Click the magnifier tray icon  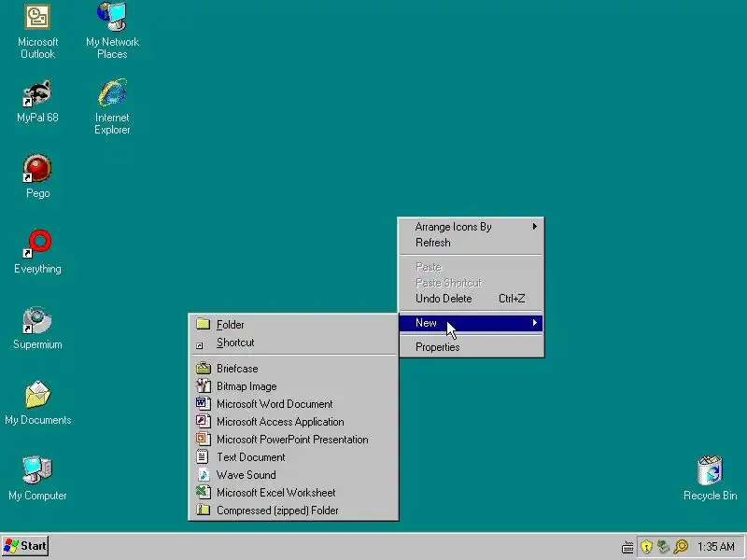pos(682,546)
